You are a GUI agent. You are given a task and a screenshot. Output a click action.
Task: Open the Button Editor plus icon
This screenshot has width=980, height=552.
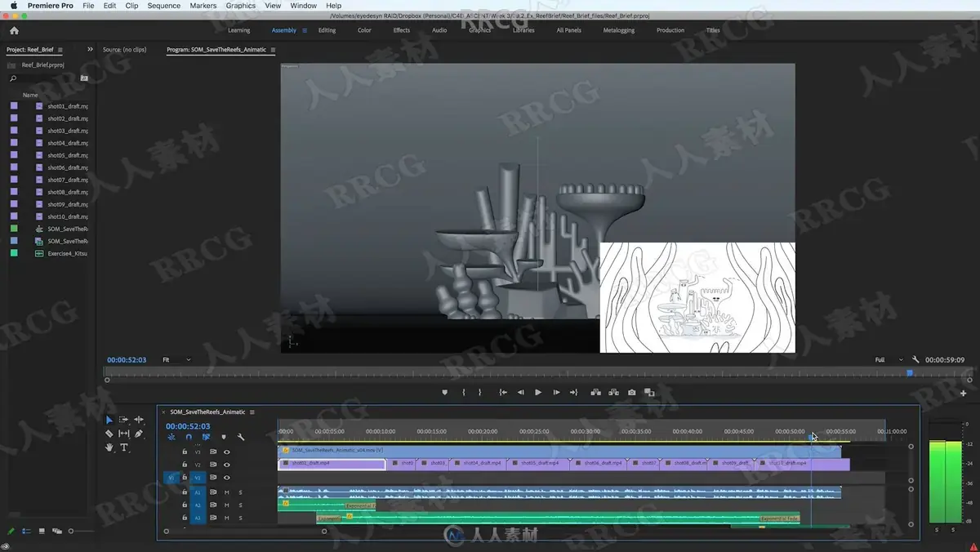pyautogui.click(x=964, y=393)
